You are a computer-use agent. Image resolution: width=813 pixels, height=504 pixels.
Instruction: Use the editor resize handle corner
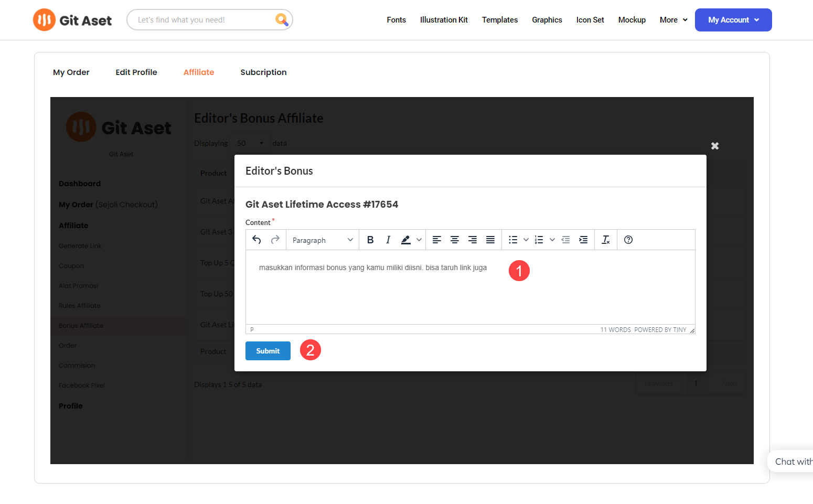tap(692, 330)
